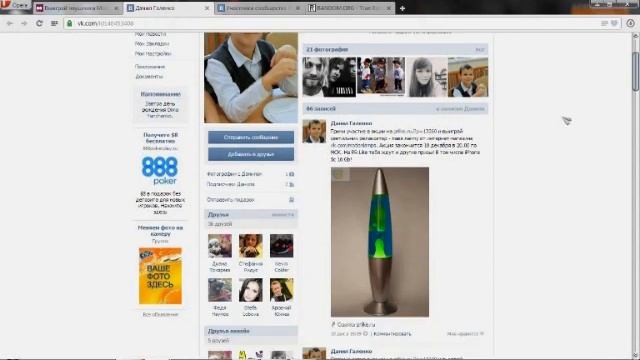
Task: Click the birthday Напоминание block
Action: pyautogui.click(x=160, y=105)
